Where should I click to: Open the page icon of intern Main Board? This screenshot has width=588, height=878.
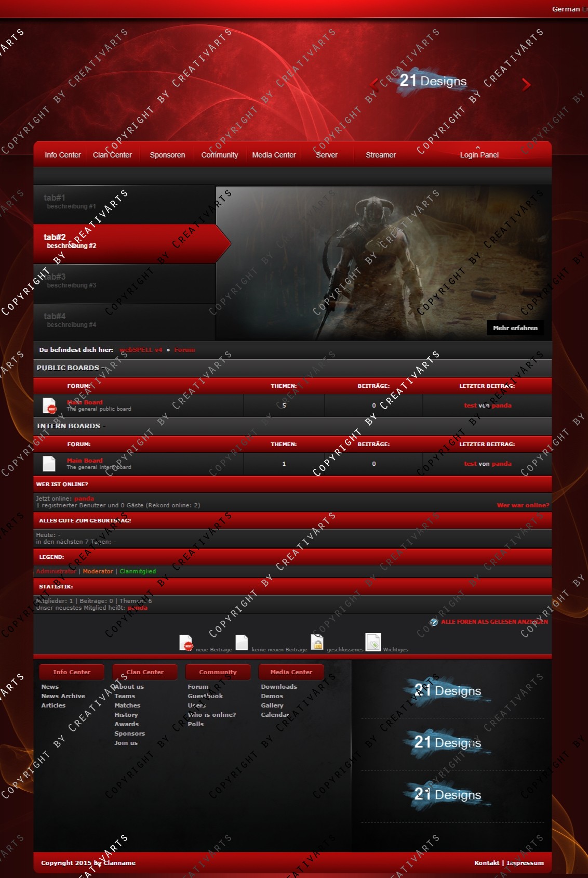pyautogui.click(x=49, y=463)
